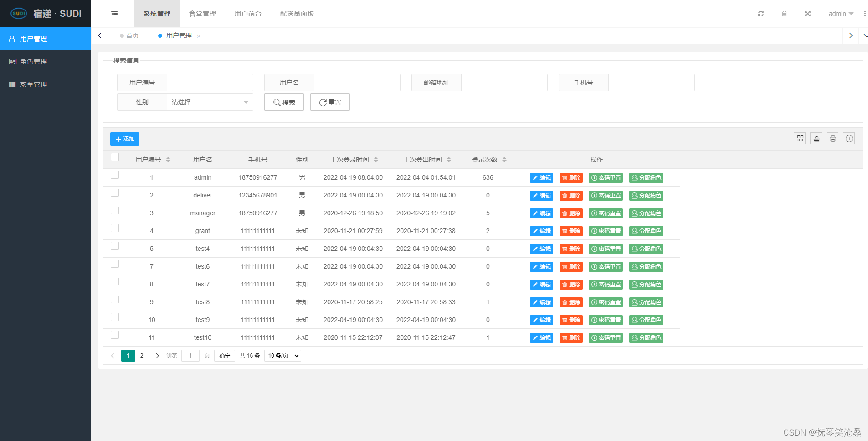The width and height of the screenshot is (868, 441).
Task: Click the print table icon
Action: coord(833,139)
